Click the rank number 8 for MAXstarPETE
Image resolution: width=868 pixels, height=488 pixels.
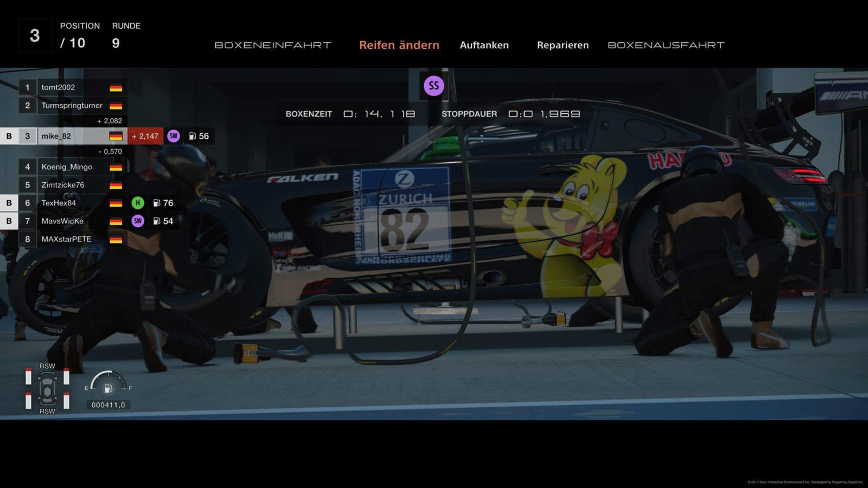click(28, 239)
